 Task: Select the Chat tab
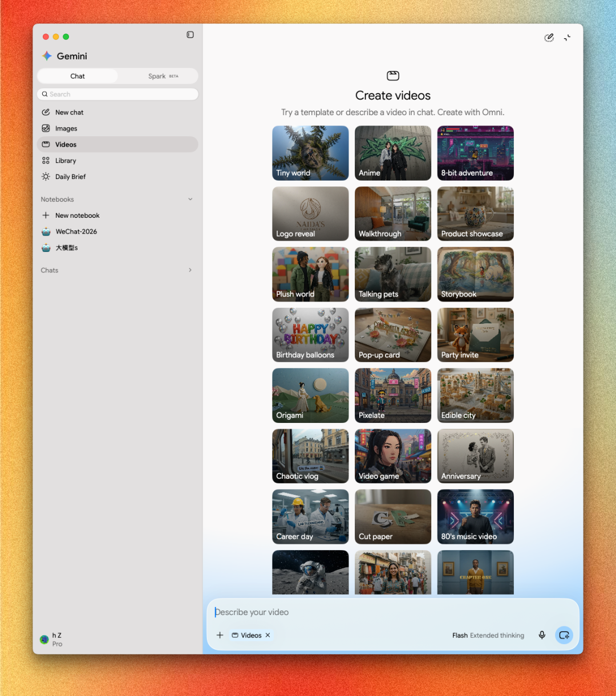click(x=78, y=76)
